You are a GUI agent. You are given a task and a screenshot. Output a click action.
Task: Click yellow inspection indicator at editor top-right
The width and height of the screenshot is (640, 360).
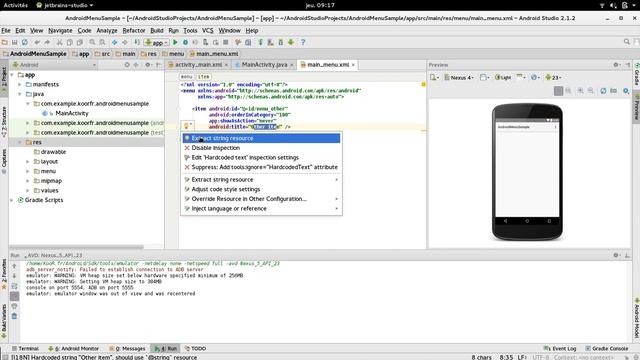(x=424, y=84)
